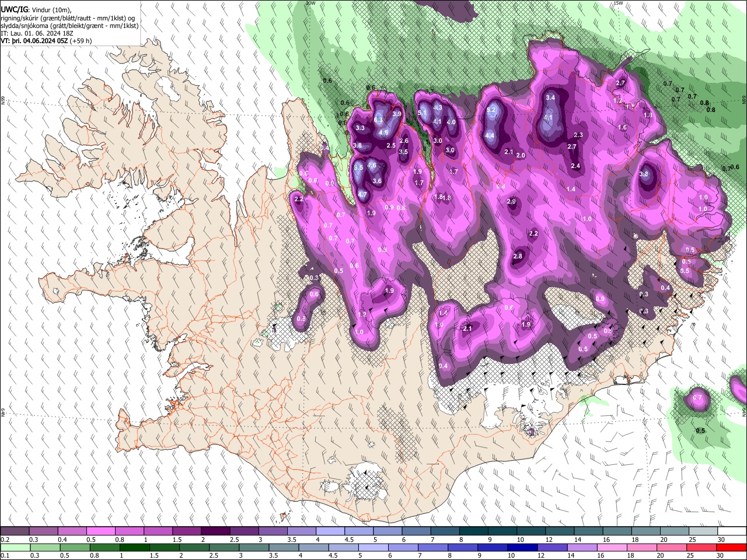Viewport: 747px width, 560px height.
Task: Click the valid time 'VT: þri. 04.06.2024 05Z'
Action: pos(35,41)
